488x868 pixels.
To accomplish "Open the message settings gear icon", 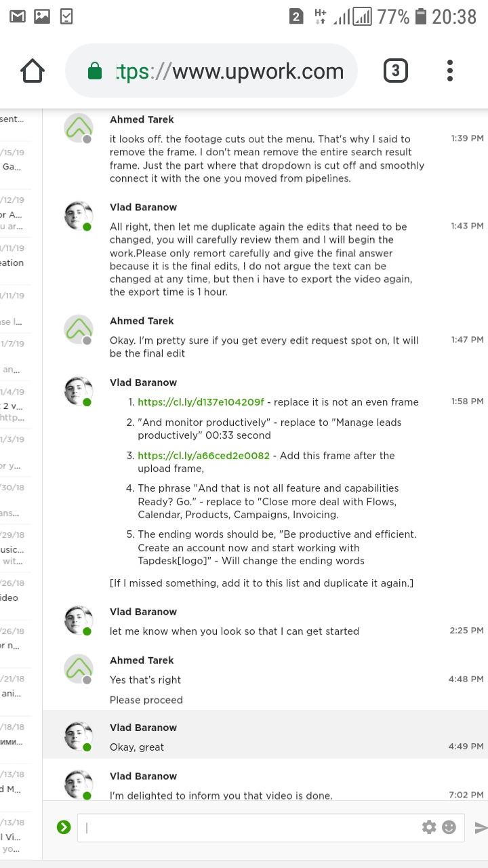I will 429,827.
